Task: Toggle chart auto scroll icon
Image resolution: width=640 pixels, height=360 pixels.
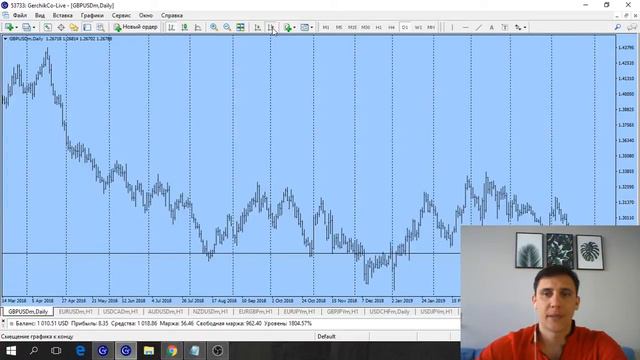Action: point(258,27)
